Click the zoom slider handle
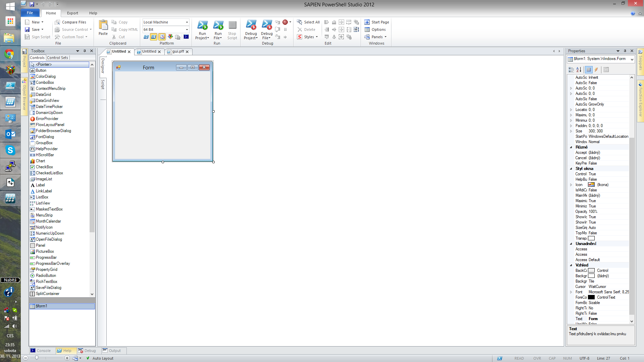This screenshot has width=644, height=362. [37, 358]
